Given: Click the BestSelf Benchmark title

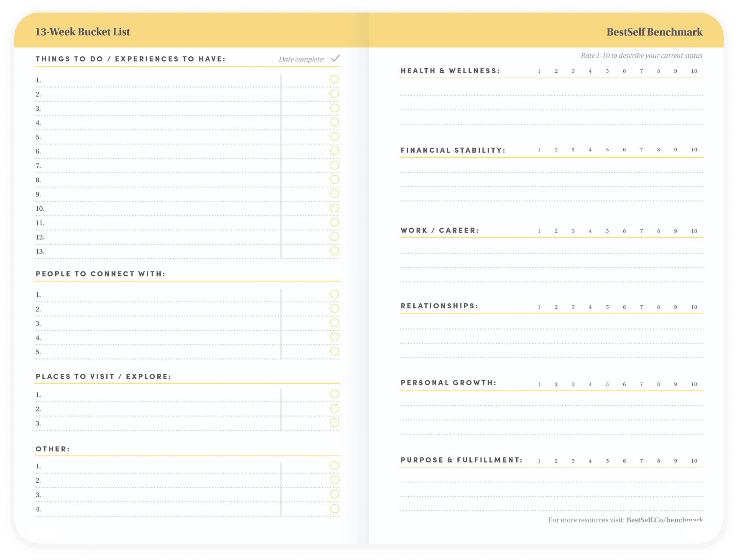Looking at the screenshot, I should pyautogui.click(x=654, y=32).
